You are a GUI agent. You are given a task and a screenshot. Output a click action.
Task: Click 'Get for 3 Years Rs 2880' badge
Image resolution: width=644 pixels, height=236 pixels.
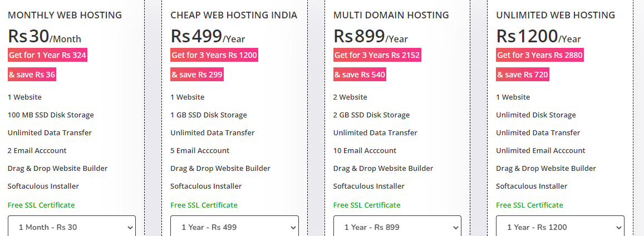pos(540,55)
